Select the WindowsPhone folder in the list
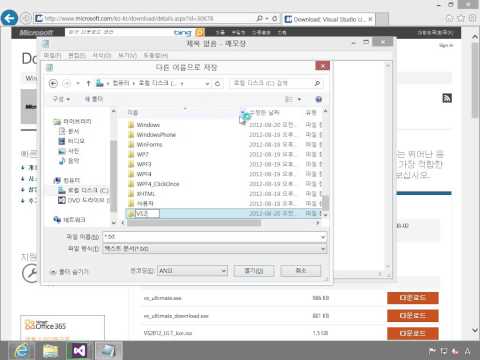This screenshot has height=360, width=480. [156, 135]
